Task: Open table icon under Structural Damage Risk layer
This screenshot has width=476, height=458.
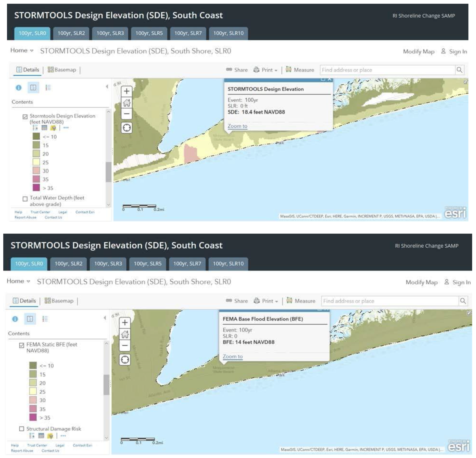Action: point(41,436)
